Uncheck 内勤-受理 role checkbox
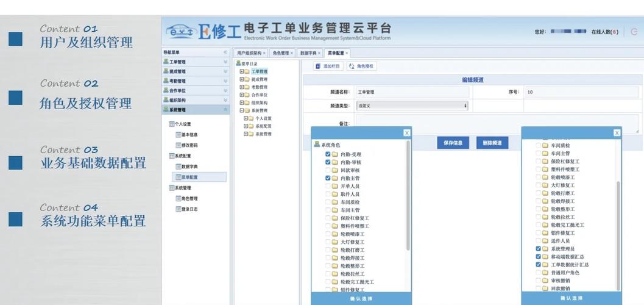Viewport: 644px width, 305px height. coord(328,154)
